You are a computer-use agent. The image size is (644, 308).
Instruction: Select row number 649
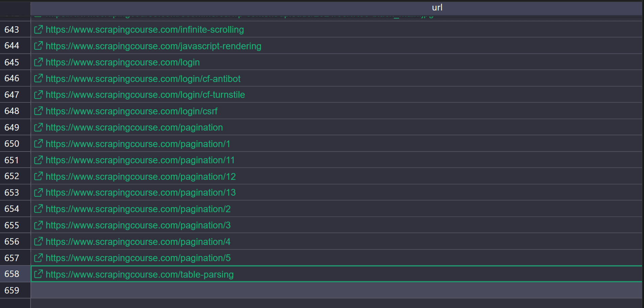coord(15,127)
